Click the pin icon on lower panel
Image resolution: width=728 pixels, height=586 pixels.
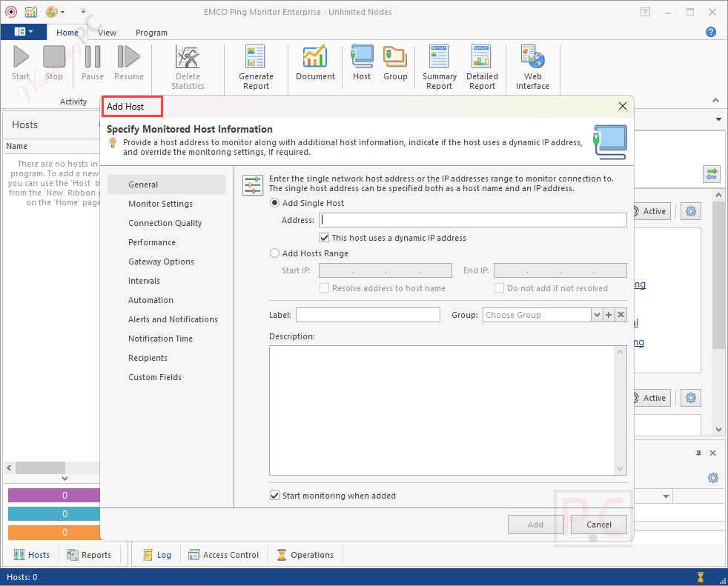(x=698, y=453)
